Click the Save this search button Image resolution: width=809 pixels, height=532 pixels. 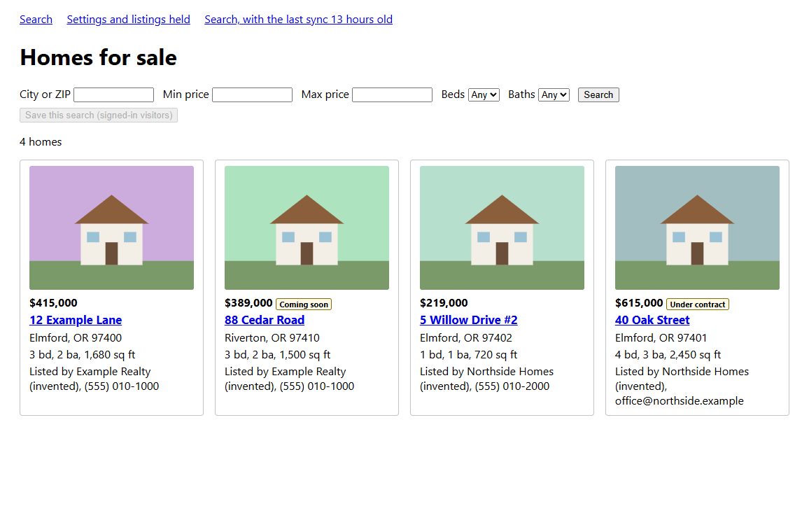[99, 115]
